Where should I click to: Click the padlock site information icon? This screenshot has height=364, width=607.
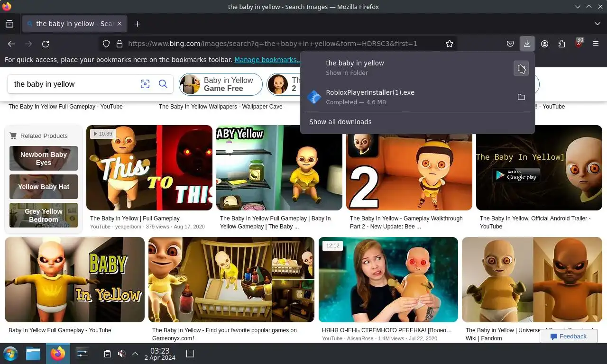119,44
